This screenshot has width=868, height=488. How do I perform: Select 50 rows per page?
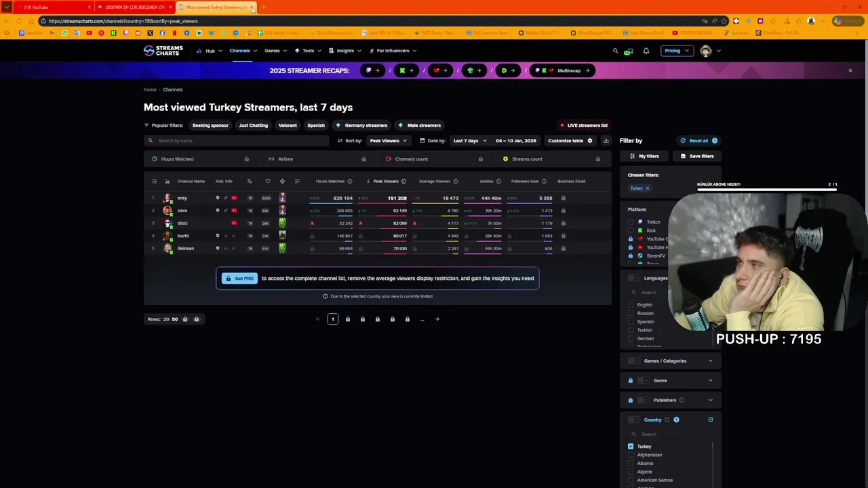(175, 319)
